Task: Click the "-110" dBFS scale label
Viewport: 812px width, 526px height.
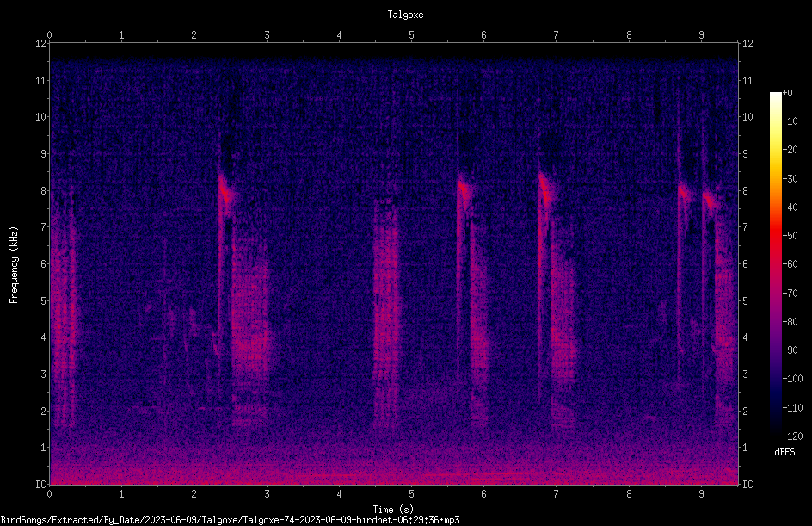Action: click(x=792, y=408)
